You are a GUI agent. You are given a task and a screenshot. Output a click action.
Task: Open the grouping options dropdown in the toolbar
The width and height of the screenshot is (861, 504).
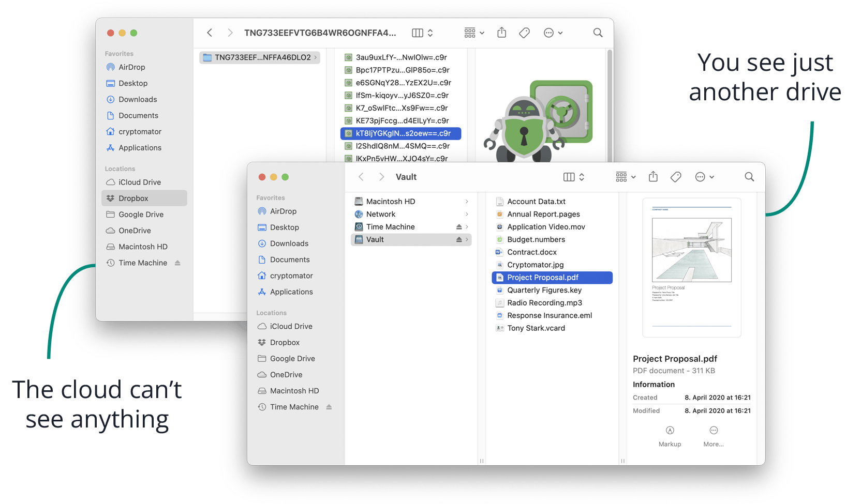click(x=625, y=176)
